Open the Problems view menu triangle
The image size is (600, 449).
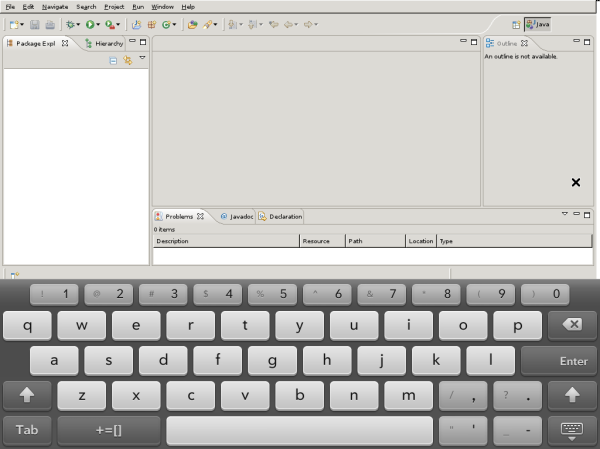point(564,214)
